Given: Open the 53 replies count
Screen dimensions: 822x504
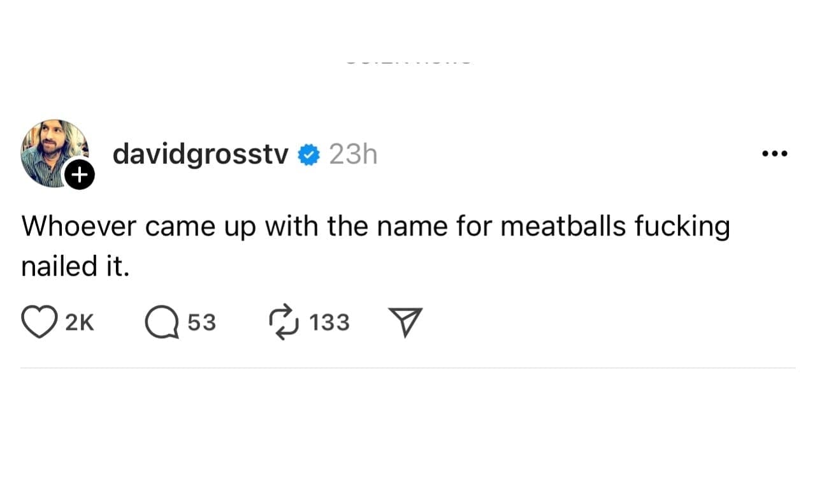Looking at the screenshot, I should [202, 322].
